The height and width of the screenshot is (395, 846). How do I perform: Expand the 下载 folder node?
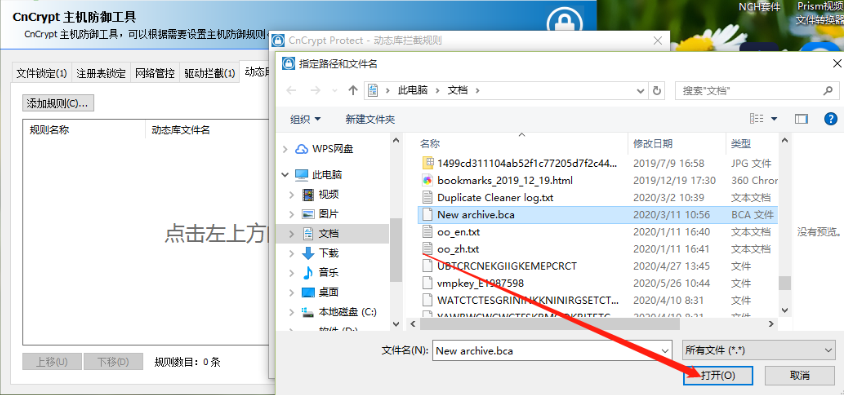(292, 253)
